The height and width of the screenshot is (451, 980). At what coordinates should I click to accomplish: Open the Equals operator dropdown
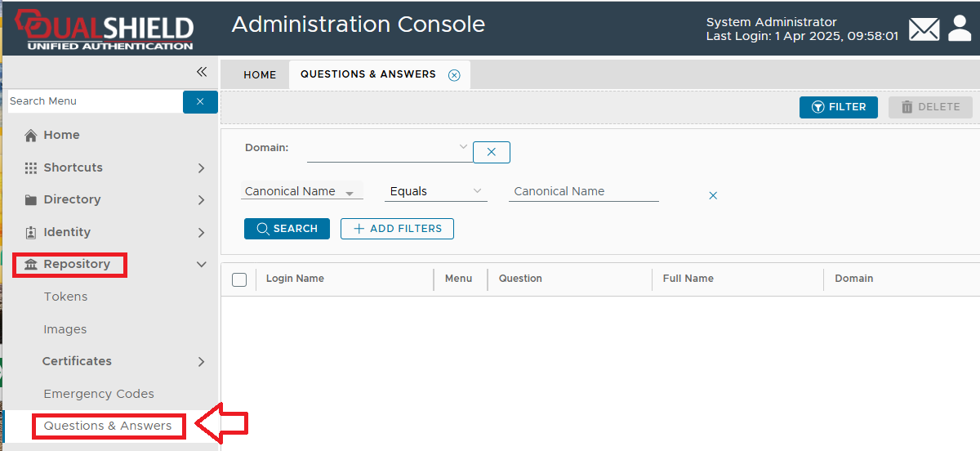(x=477, y=191)
